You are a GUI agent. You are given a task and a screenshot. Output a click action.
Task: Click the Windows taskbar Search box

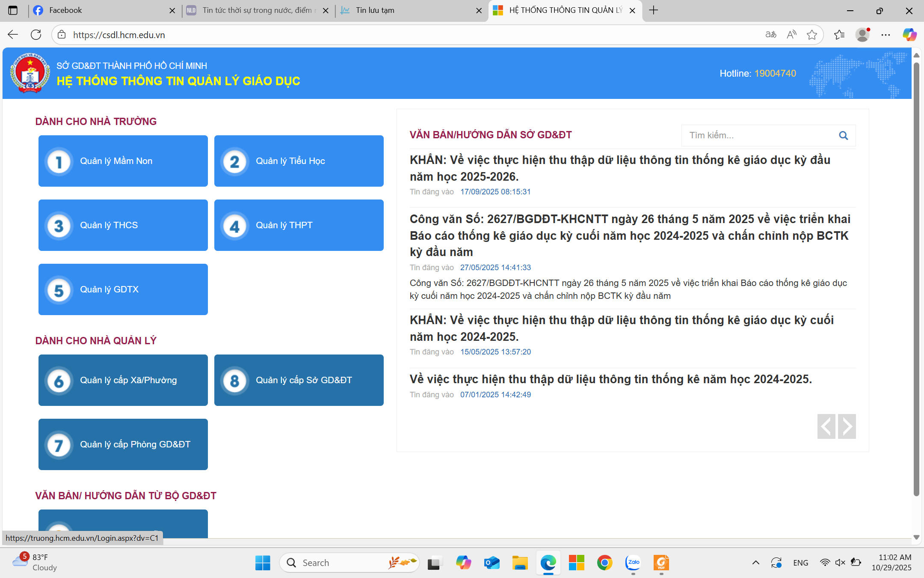(349, 563)
